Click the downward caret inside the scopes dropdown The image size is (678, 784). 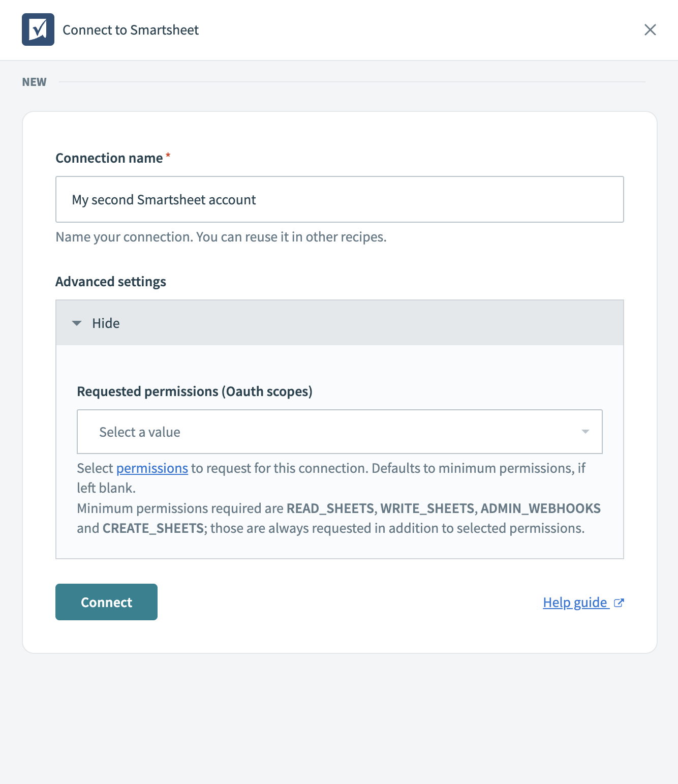tap(585, 432)
